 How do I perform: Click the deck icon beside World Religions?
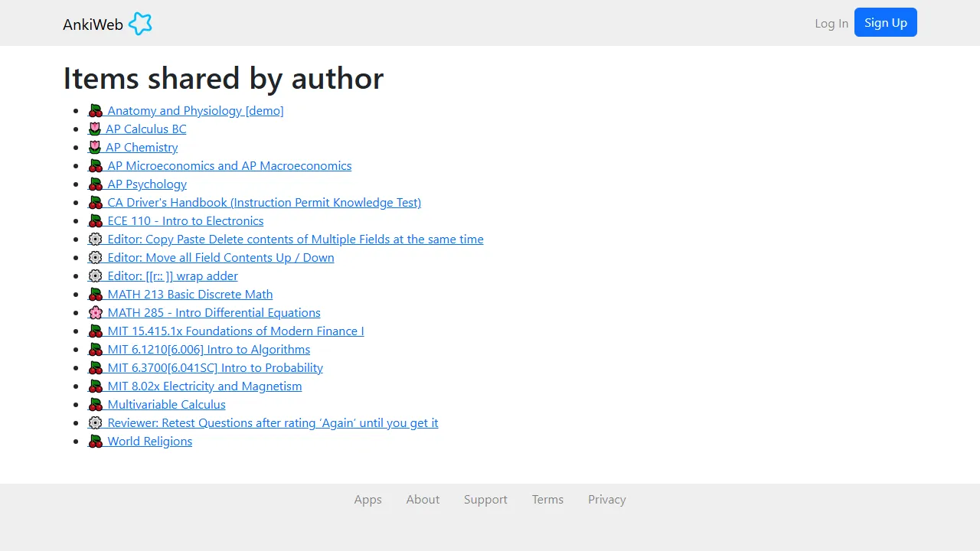[x=95, y=441]
